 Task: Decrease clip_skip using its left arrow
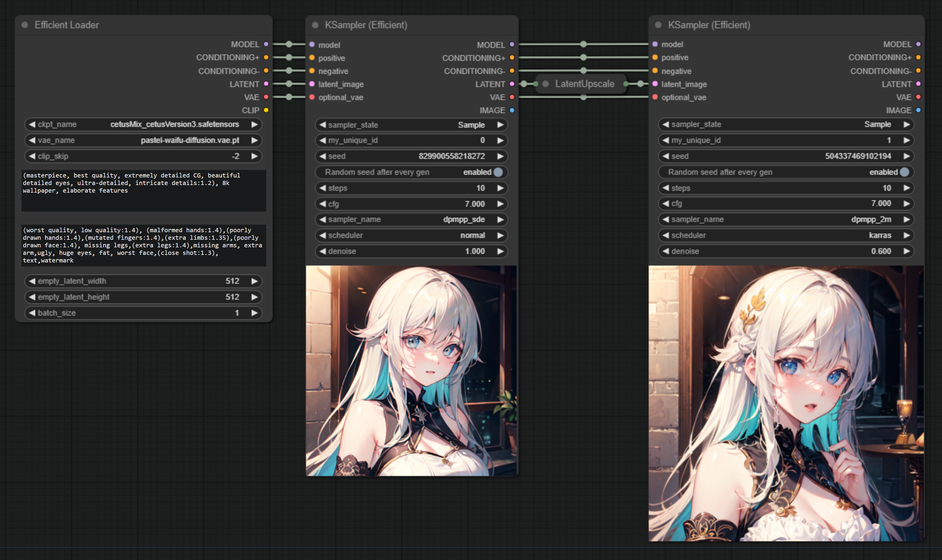click(32, 156)
